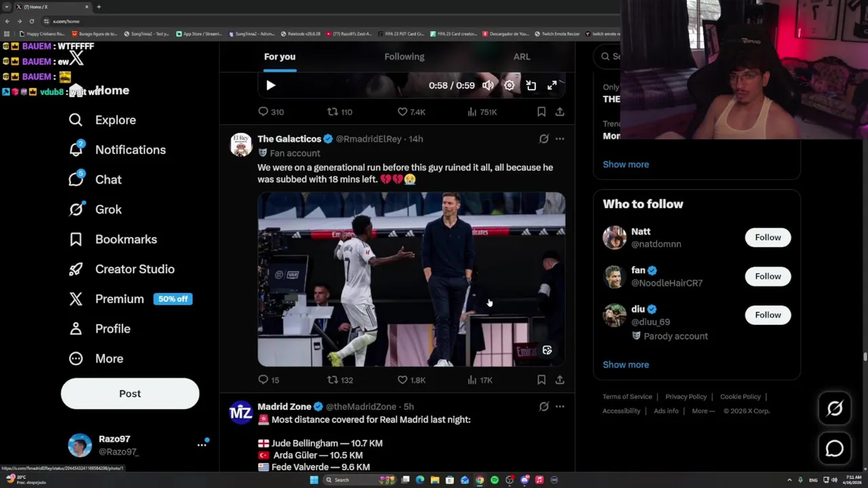
Task: Open The Galacticos profile avatar
Action: click(x=241, y=145)
